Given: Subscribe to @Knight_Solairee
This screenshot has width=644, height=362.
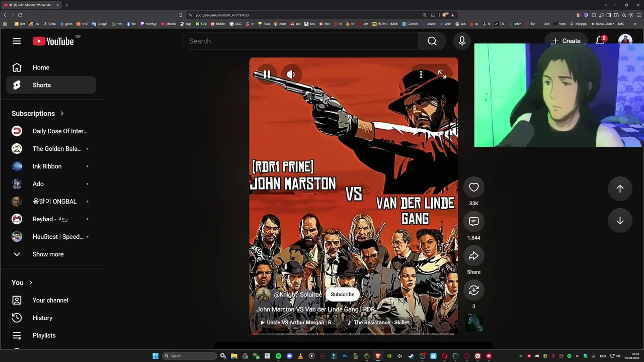Looking at the screenshot, I should point(343,295).
